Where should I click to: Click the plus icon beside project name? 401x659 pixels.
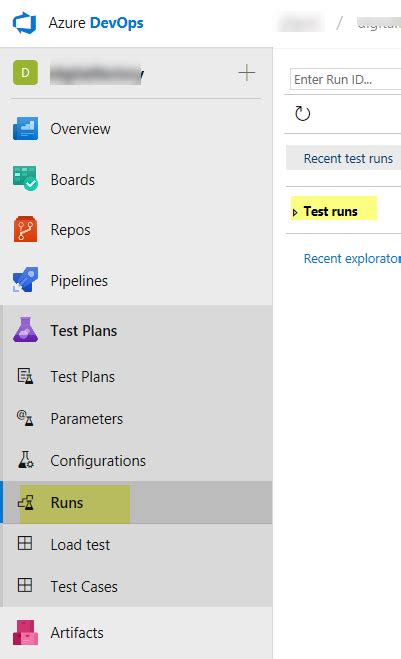pos(247,73)
